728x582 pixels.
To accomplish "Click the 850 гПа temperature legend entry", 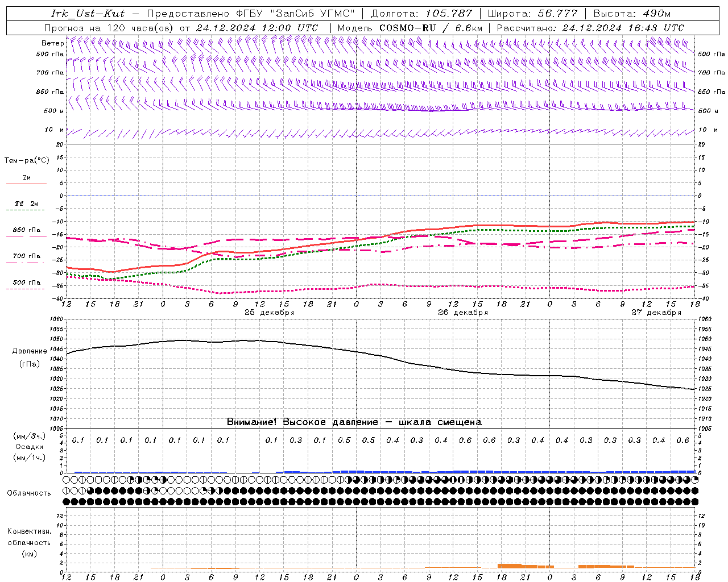I will (x=27, y=230).
